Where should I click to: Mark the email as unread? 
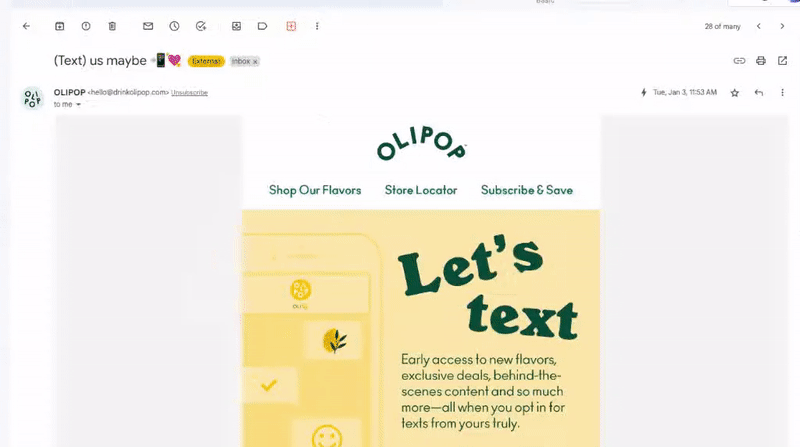tap(148, 26)
